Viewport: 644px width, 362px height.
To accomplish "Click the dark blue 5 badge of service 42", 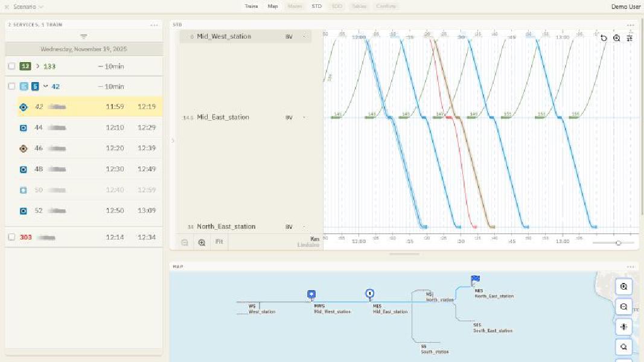I will (x=36, y=86).
